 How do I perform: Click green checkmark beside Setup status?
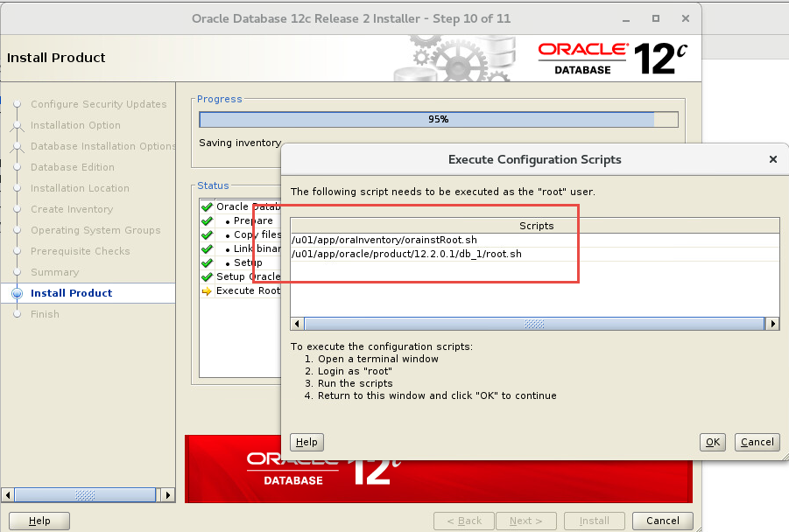pyautogui.click(x=207, y=263)
